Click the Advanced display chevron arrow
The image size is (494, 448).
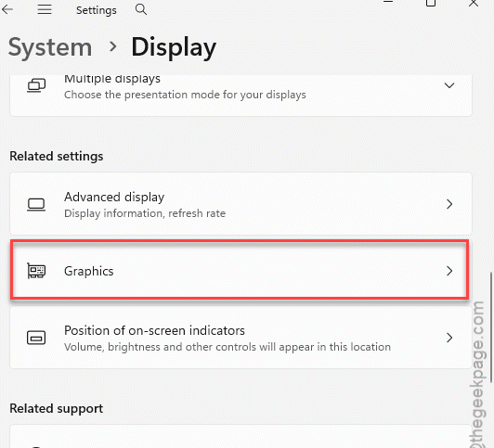tap(449, 204)
